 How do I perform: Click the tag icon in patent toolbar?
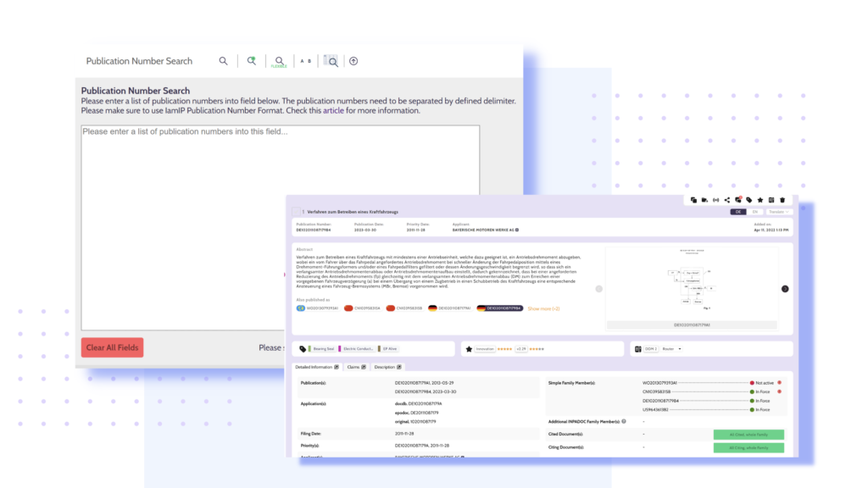pyautogui.click(x=749, y=200)
